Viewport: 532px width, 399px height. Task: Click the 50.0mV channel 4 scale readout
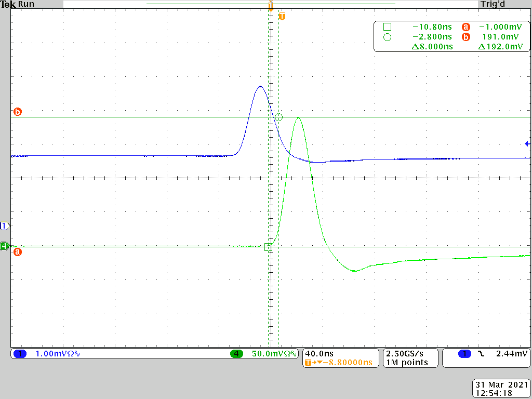point(274,354)
